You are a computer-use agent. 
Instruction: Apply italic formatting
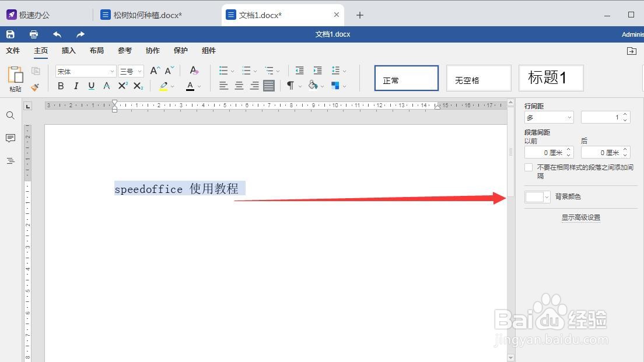click(x=76, y=86)
